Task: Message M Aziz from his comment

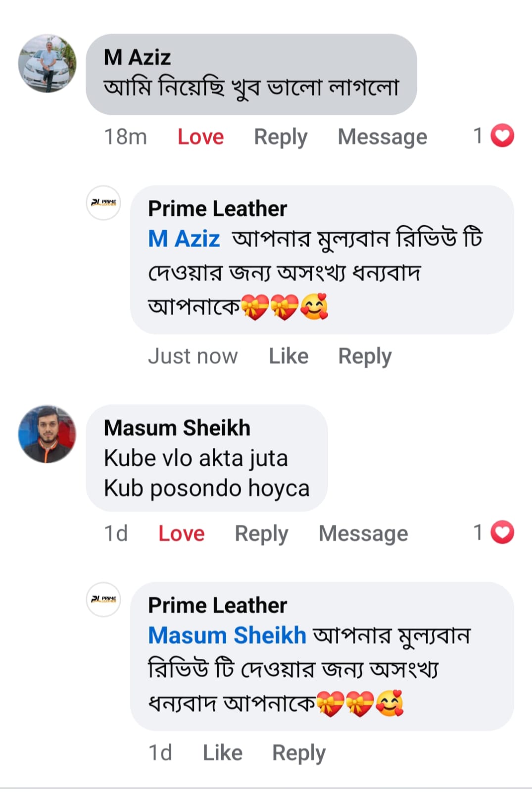Action: 382,137
